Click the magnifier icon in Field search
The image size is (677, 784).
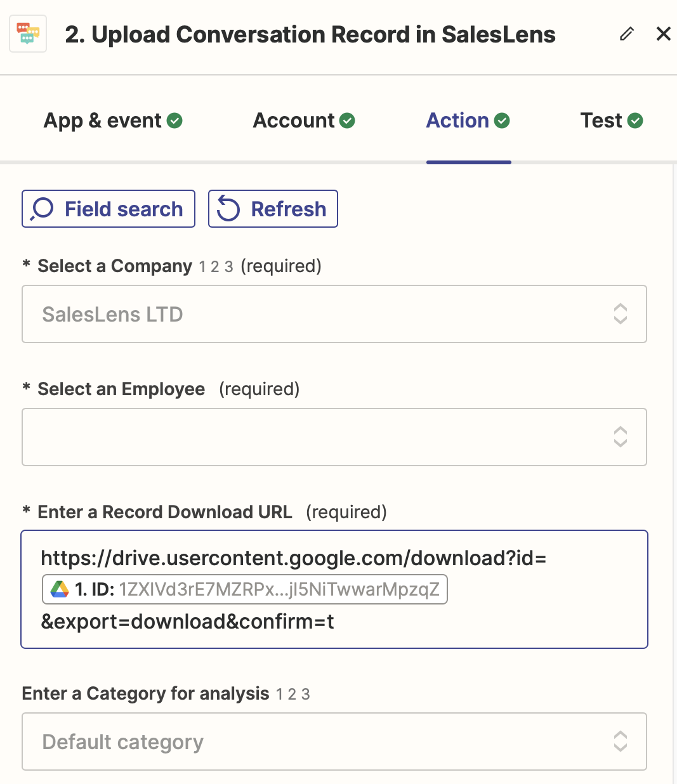click(41, 208)
